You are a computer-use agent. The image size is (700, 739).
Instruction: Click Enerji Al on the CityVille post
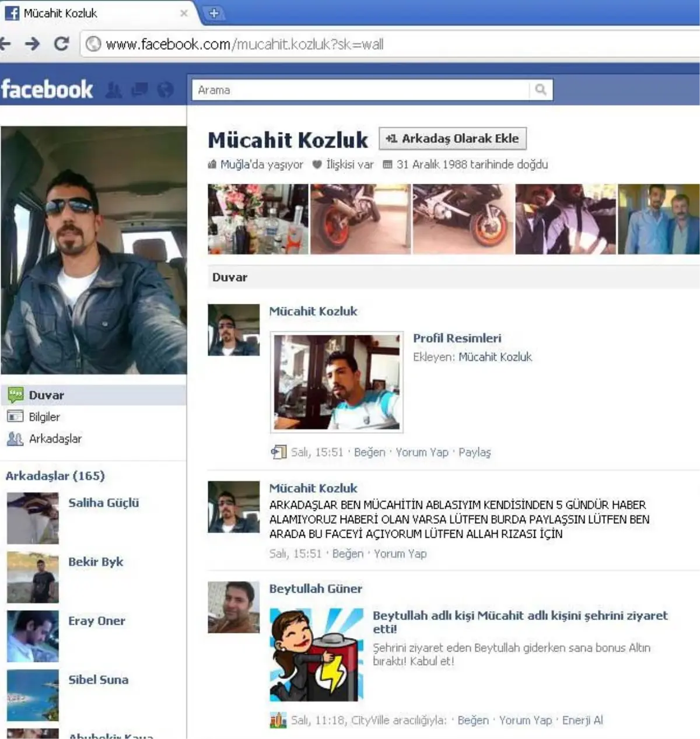tap(582, 720)
